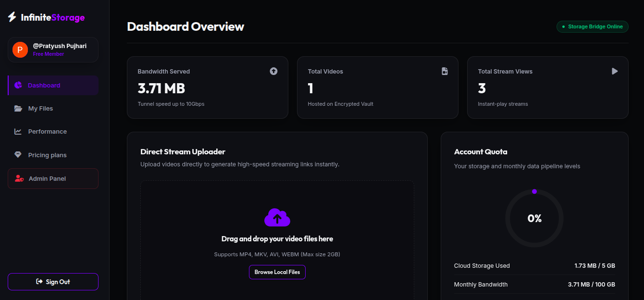Click the Sign Out button
Viewport: 644px width, 300px height.
[x=53, y=282]
